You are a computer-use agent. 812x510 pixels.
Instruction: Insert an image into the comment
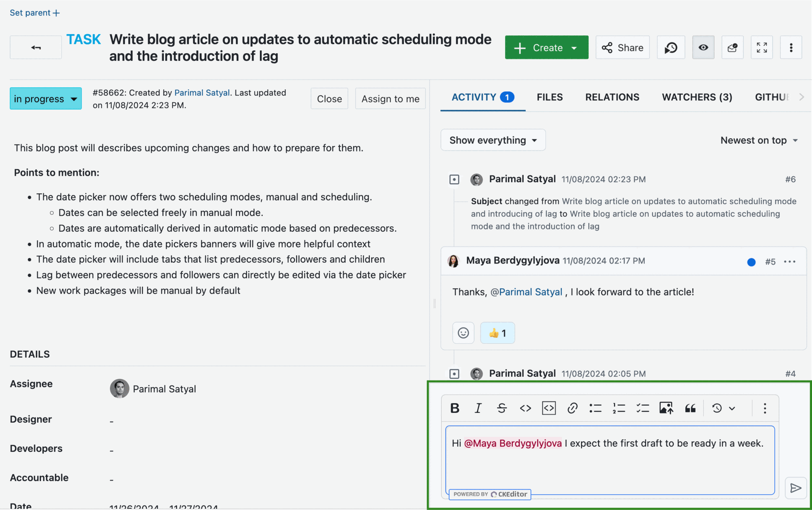(666, 408)
